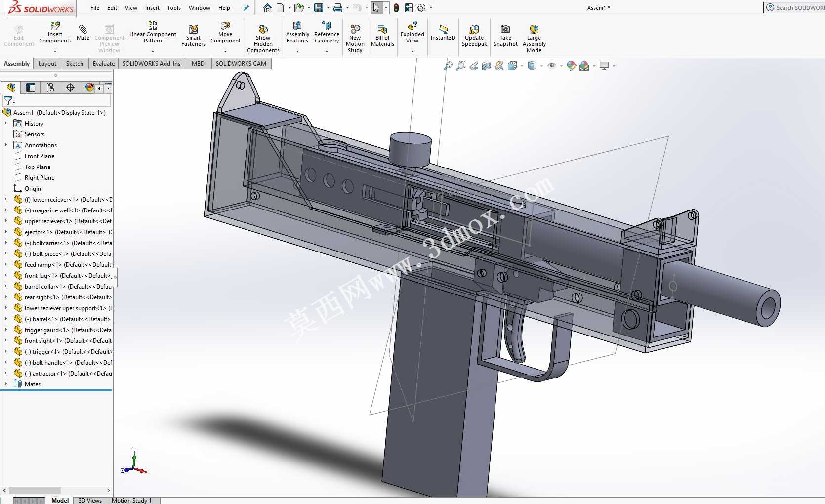The height and width of the screenshot is (504, 825).
Task: Switch to the Evaluate tab
Action: [x=104, y=64]
